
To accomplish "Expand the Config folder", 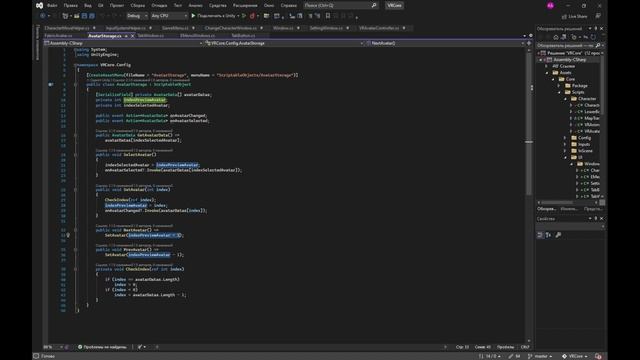I will (x=565, y=138).
